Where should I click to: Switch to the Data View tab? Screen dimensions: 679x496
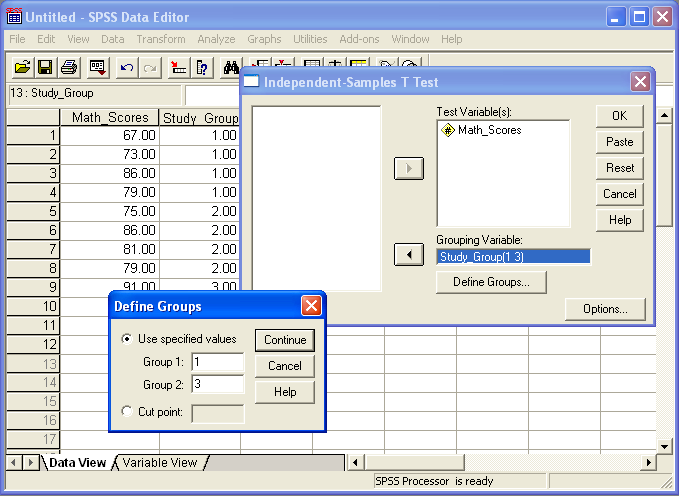78,463
